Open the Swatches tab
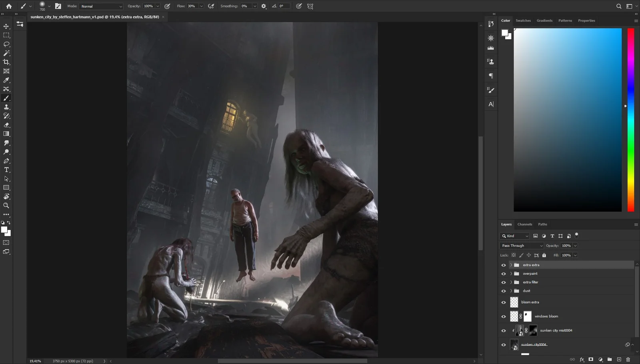Screen dimensions: 640x364 [523, 20]
